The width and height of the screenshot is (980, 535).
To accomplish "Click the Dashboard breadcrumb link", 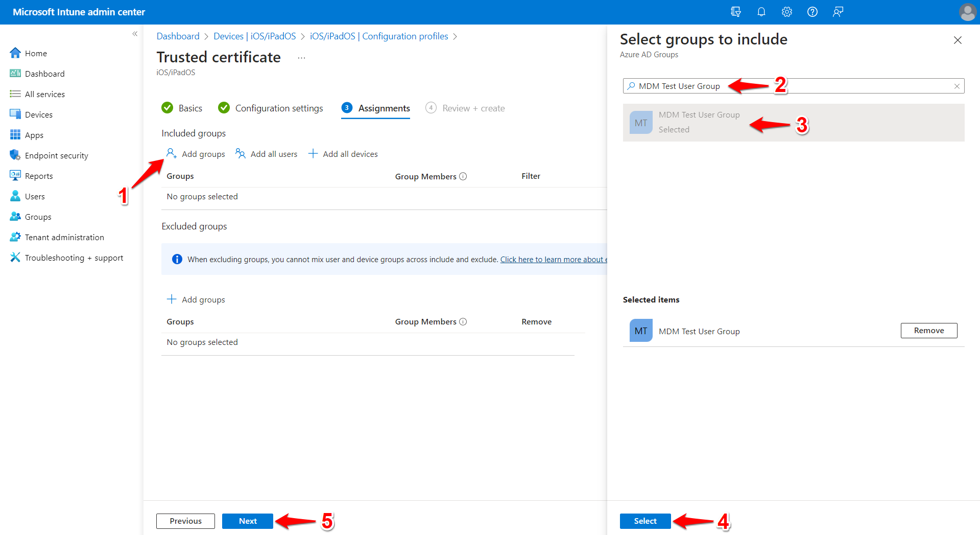I will point(178,36).
